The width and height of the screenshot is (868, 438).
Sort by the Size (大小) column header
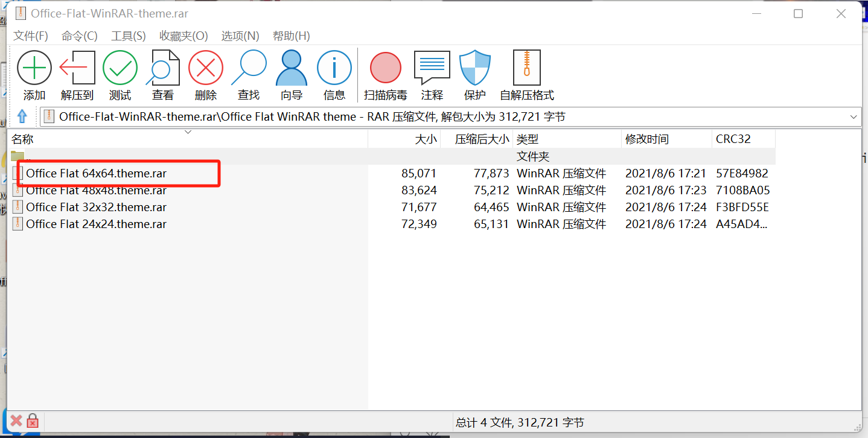click(425, 139)
